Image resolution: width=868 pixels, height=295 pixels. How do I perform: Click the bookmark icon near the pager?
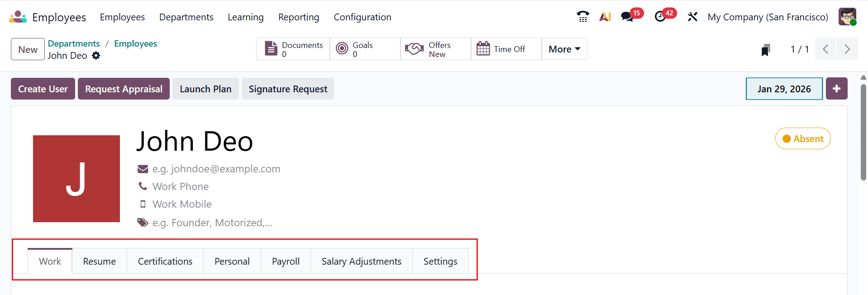click(765, 50)
